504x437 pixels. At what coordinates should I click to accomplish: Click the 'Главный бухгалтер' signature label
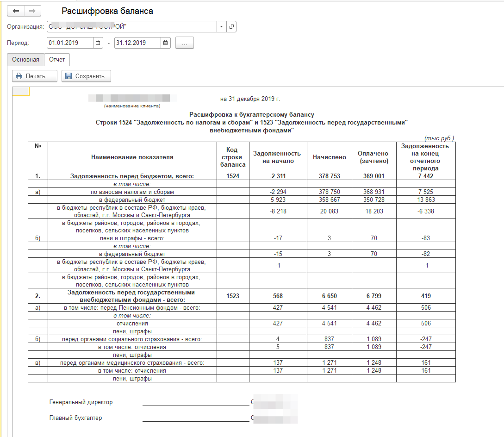[75, 418]
